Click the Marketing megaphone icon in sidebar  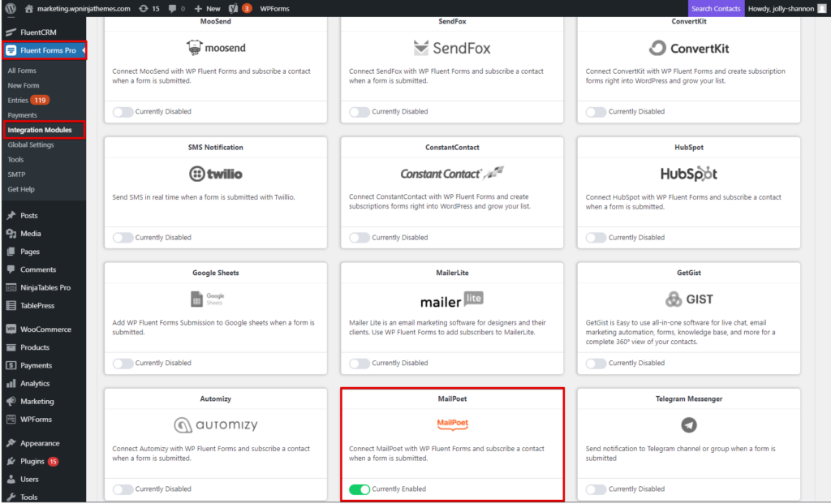[11, 402]
